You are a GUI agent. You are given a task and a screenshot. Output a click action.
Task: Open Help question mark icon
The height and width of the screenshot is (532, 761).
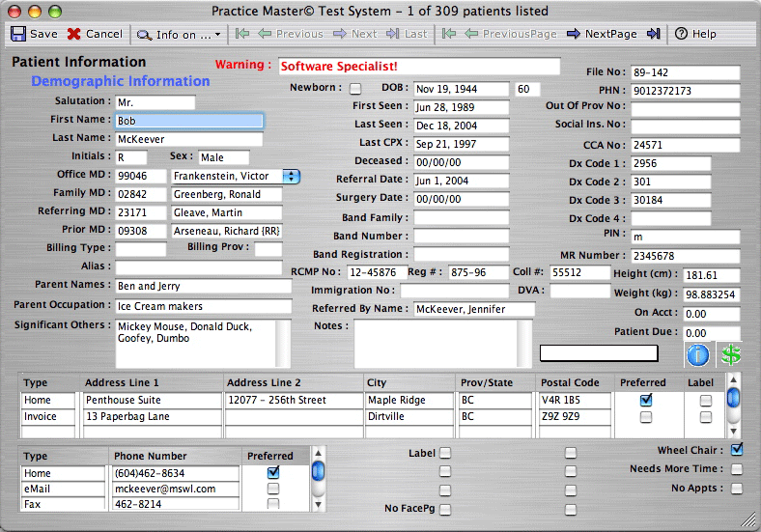682,34
